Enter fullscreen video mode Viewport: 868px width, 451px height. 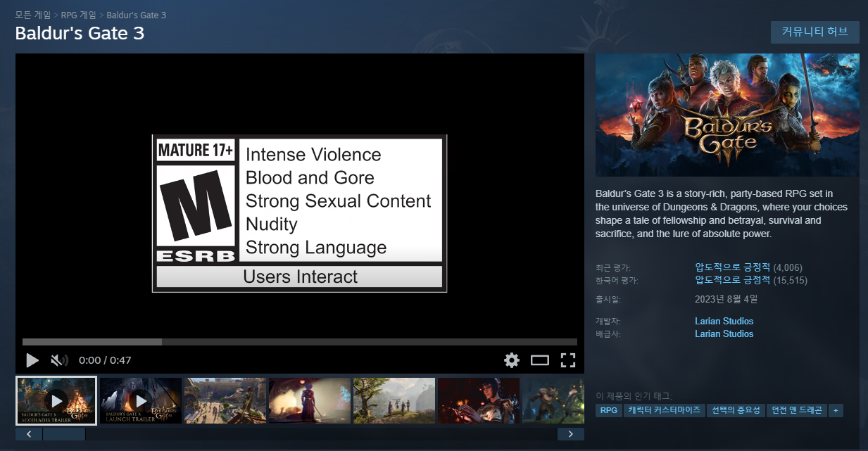point(568,360)
